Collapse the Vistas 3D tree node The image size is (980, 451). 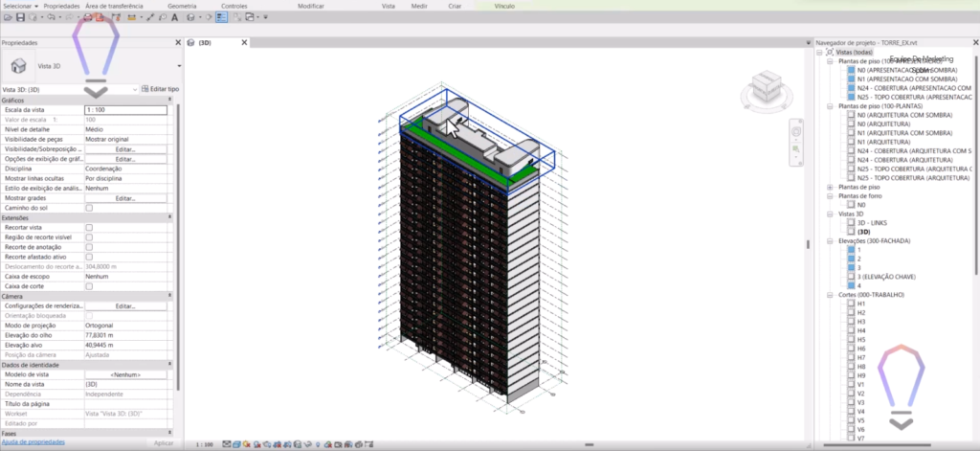(x=830, y=214)
